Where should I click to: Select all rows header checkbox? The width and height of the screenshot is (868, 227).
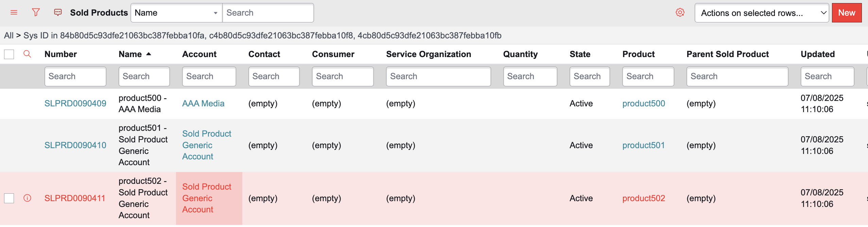click(9, 54)
